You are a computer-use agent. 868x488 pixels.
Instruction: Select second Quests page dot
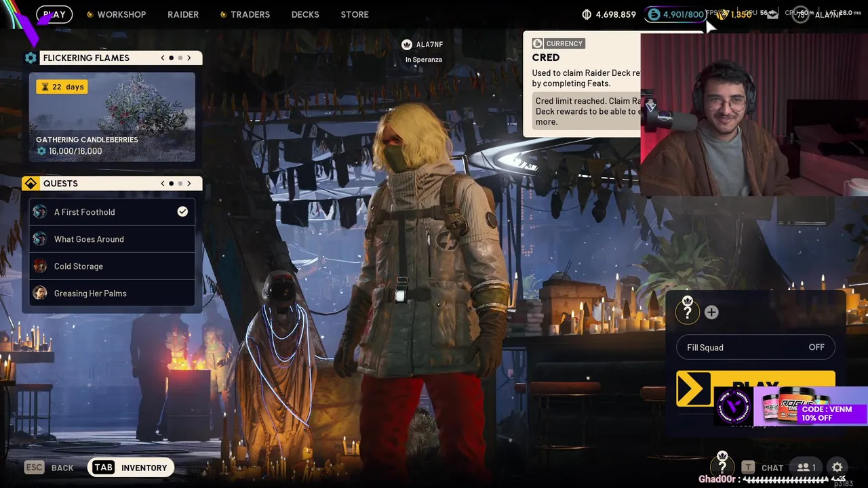[180, 184]
